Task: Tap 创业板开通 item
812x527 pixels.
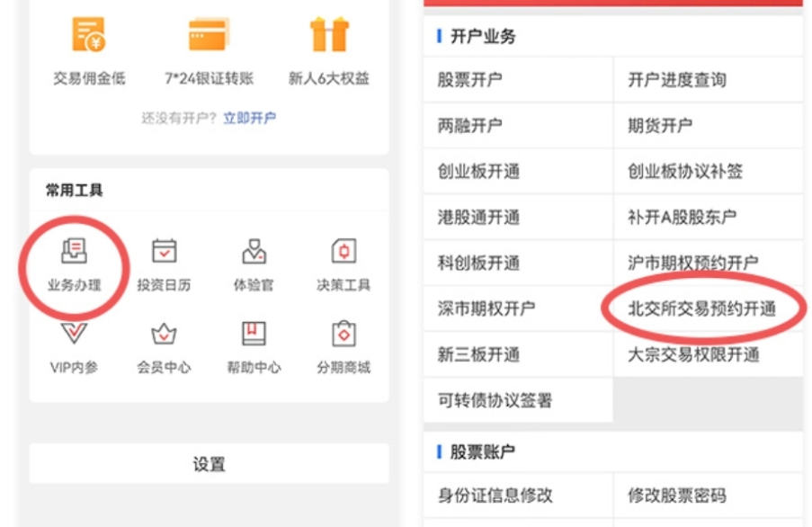Action: coord(478,172)
